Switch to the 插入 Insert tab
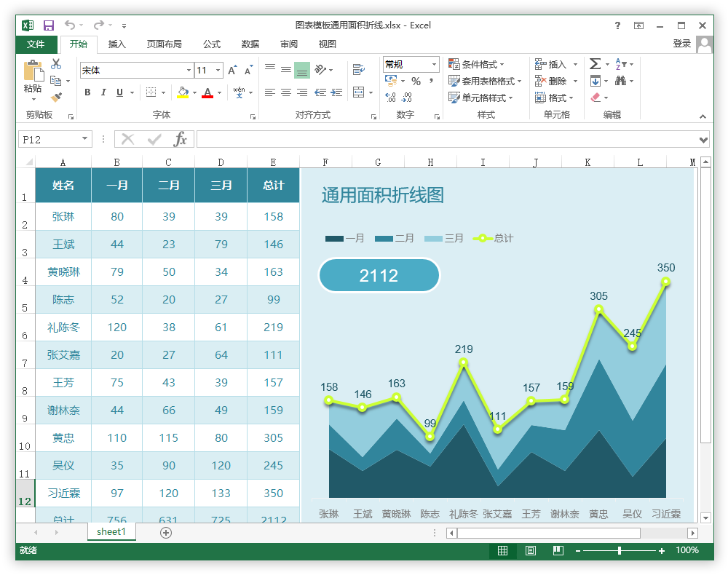The image size is (728, 575). (117, 44)
